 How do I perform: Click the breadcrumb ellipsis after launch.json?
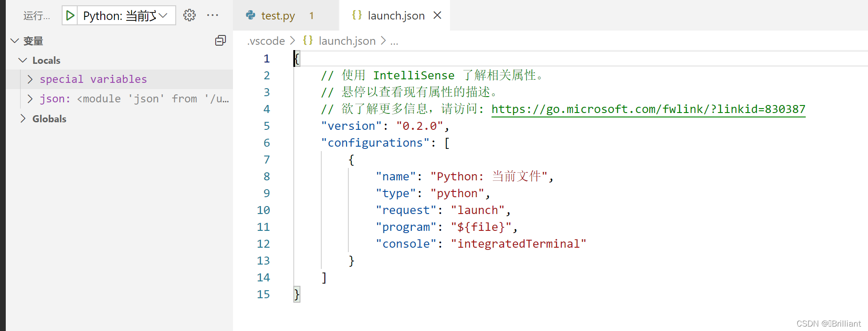tap(394, 41)
